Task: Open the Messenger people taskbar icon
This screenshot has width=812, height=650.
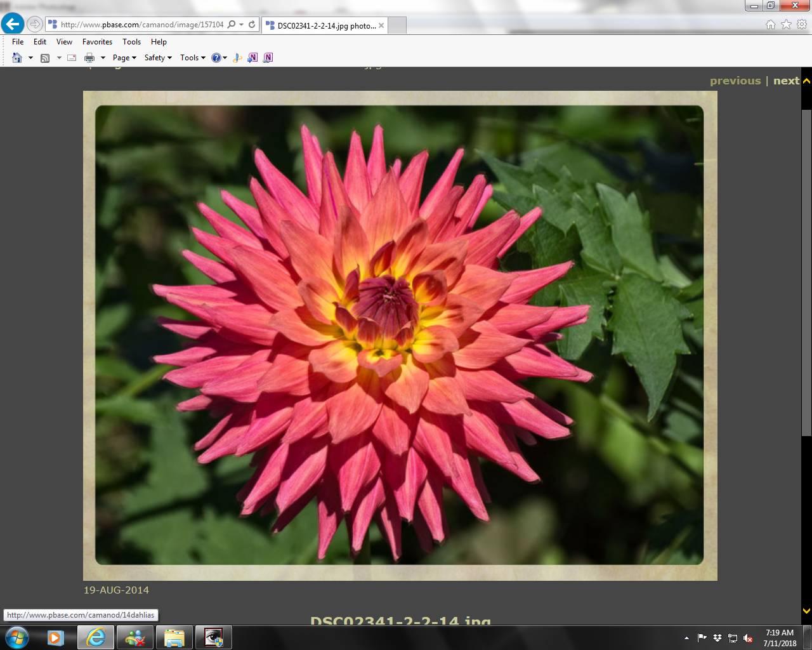Action: 135,637
